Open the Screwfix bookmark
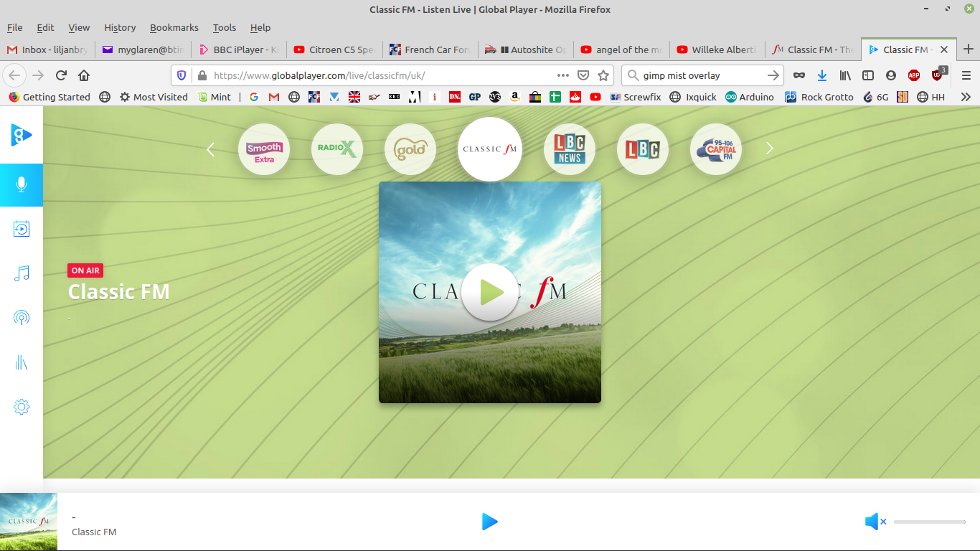This screenshot has height=551, width=980. 635,97
